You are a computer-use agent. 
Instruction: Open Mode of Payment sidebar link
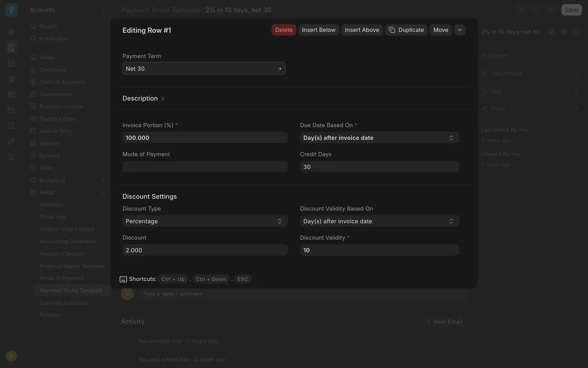62,278
